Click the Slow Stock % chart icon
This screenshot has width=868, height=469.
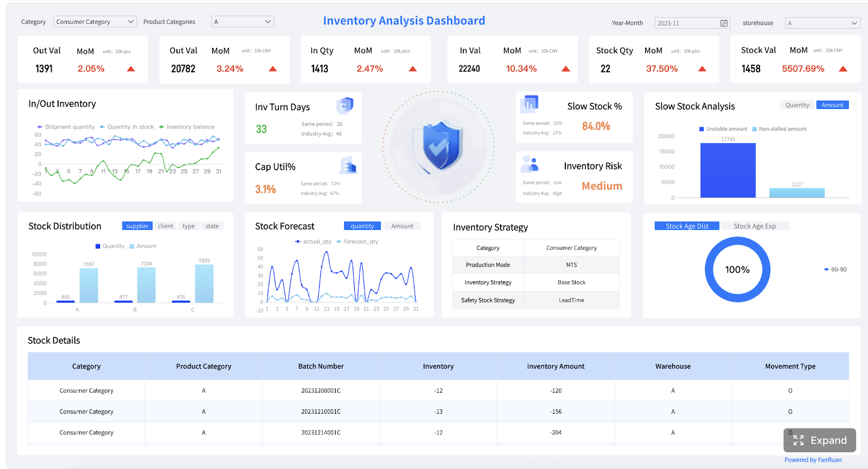click(529, 104)
